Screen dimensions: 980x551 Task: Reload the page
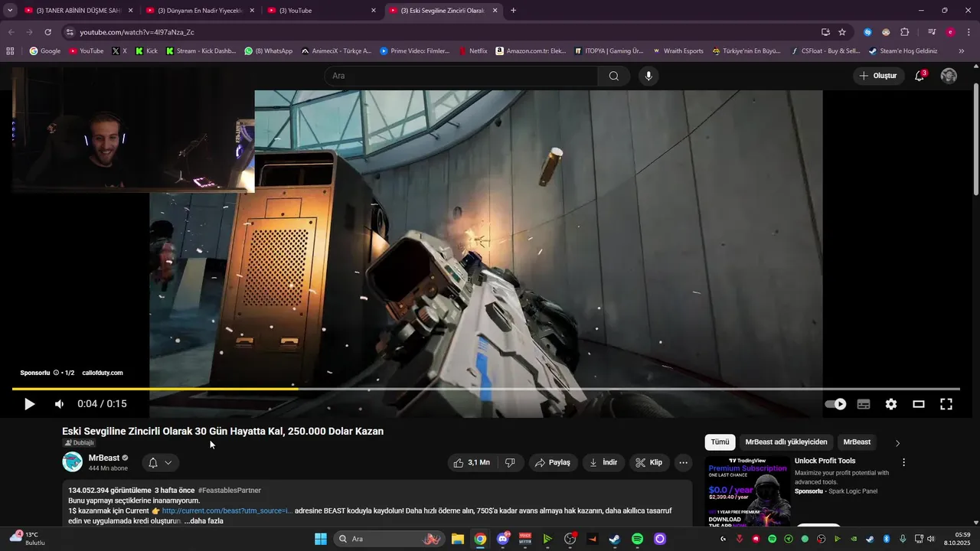tap(47, 32)
